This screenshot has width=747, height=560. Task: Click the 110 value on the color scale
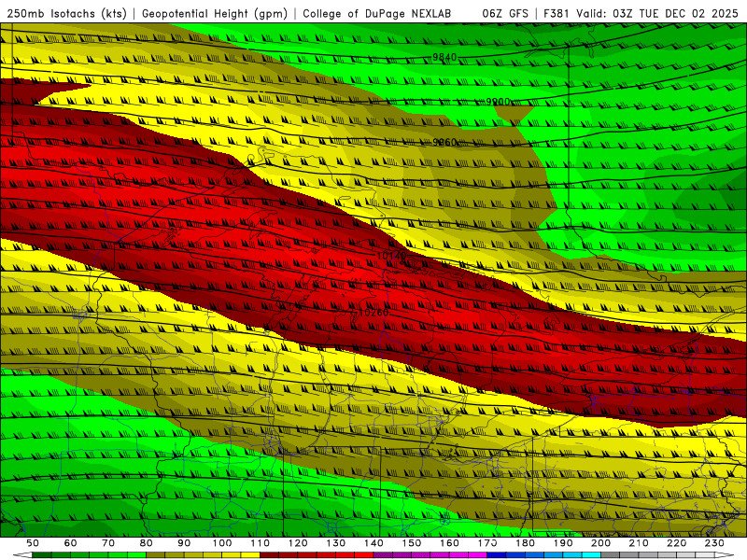(261, 543)
